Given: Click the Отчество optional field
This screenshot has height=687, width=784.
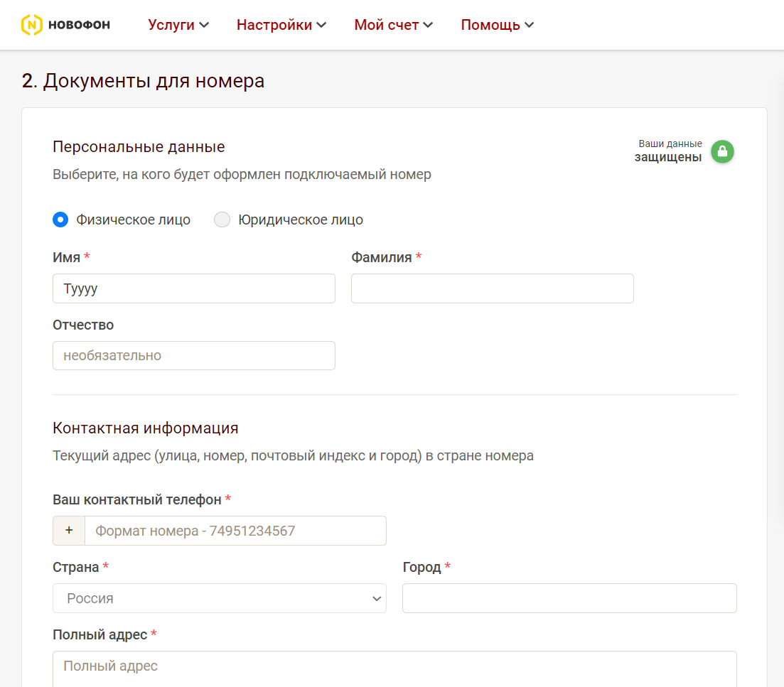Looking at the screenshot, I should [x=193, y=355].
